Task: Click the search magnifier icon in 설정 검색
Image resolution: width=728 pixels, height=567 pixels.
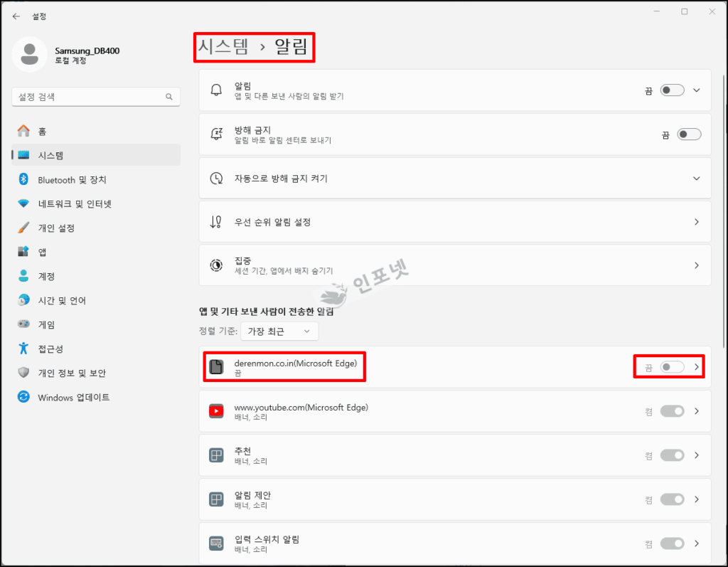Action: coord(169,97)
